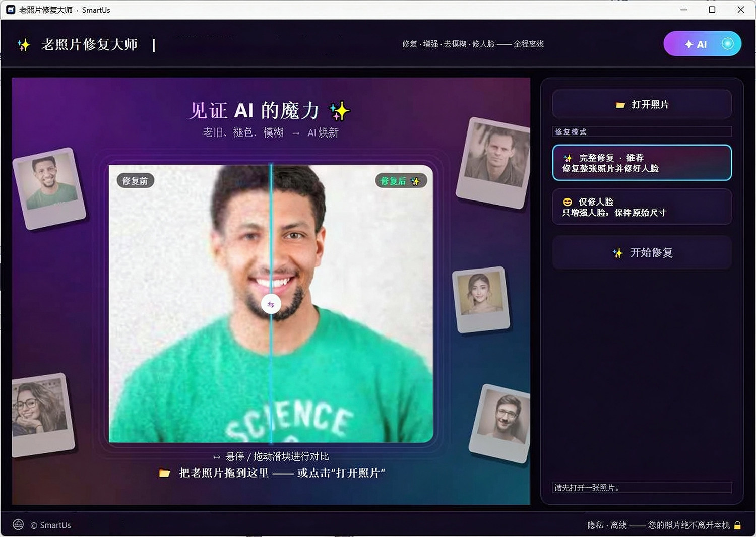756x537 pixels.
Task: Click the 把老照片拖到这里 drop prompt text
Action: click(x=282, y=473)
